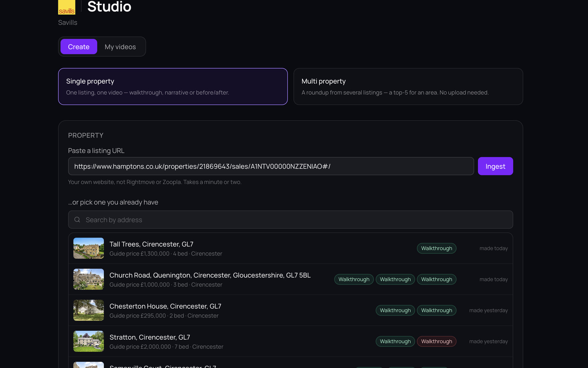
Task: Click the Savills logo icon
Action: pyautogui.click(x=67, y=7)
